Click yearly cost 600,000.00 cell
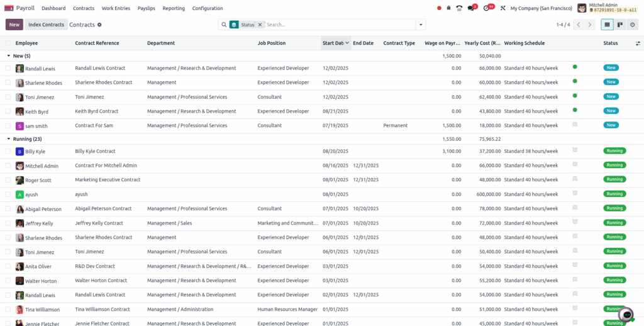Viewport: 644px width, 326px height. click(x=488, y=194)
